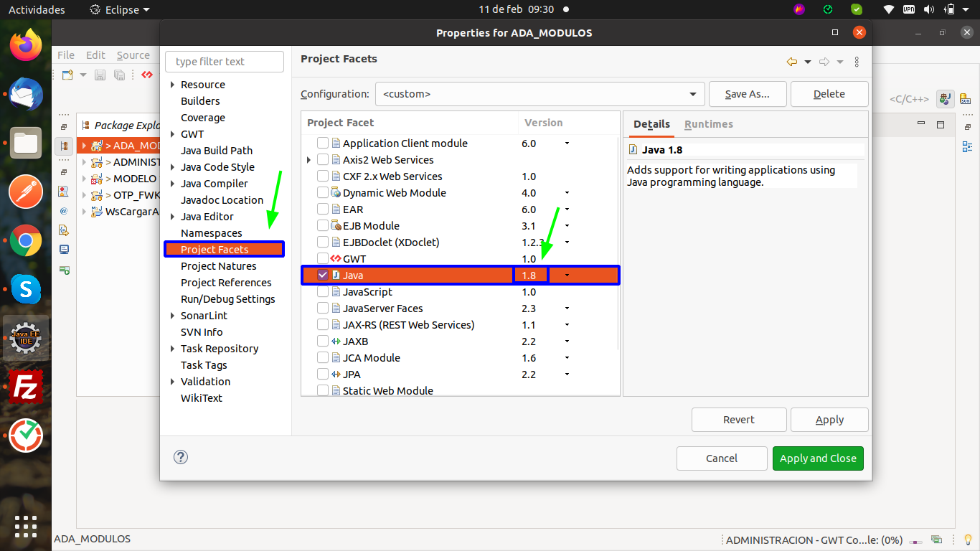980x551 pixels.
Task: Open Firefox from the dock
Action: [x=26, y=45]
